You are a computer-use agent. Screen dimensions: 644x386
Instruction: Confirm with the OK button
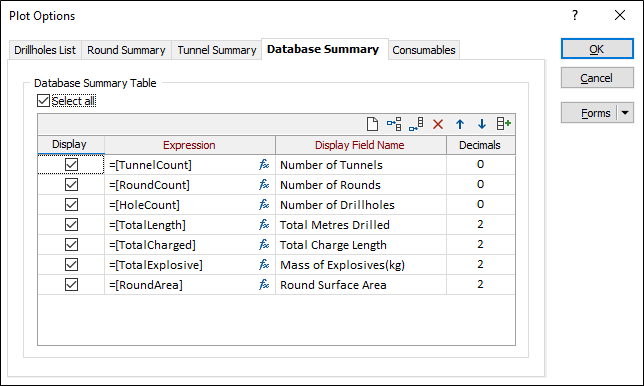(x=597, y=49)
